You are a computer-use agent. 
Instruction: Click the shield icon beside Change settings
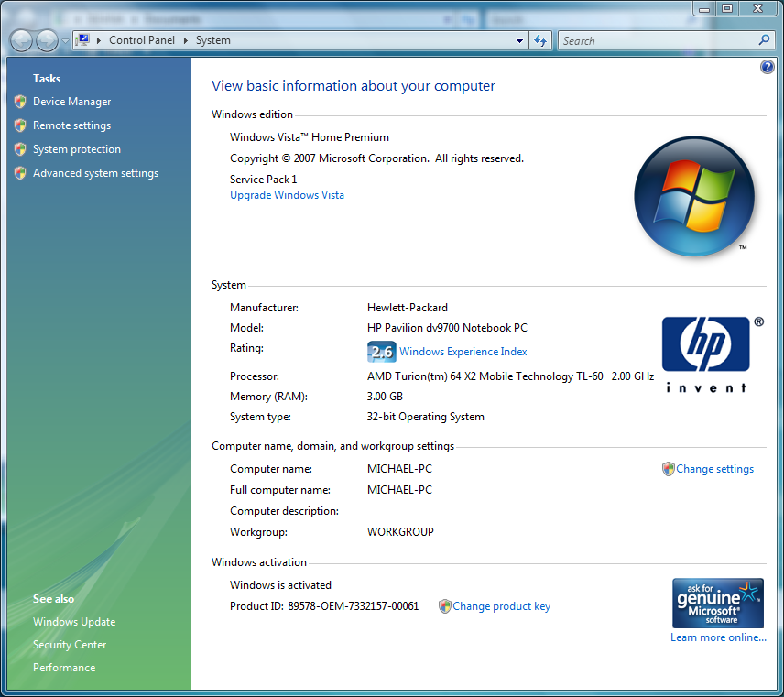[668, 469]
